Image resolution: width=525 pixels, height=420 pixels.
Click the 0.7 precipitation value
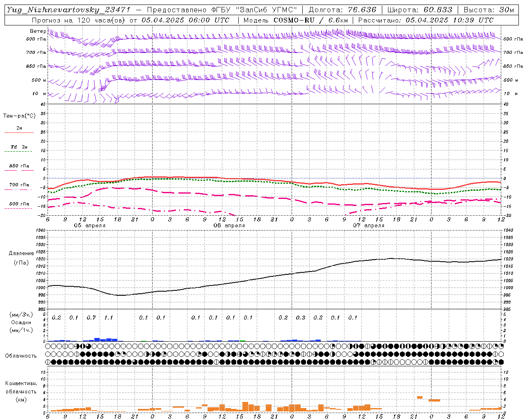point(91,317)
